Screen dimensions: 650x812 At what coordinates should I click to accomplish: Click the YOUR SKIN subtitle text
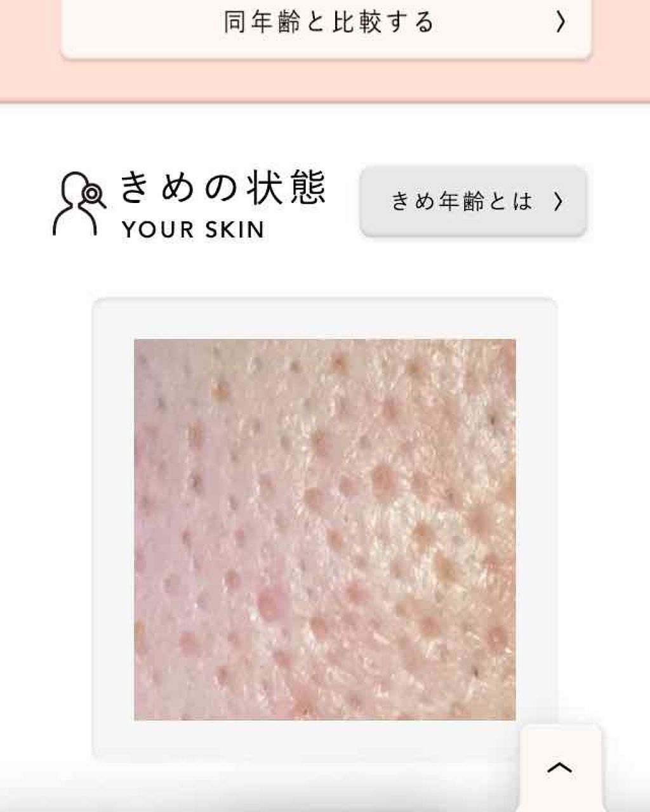click(193, 230)
